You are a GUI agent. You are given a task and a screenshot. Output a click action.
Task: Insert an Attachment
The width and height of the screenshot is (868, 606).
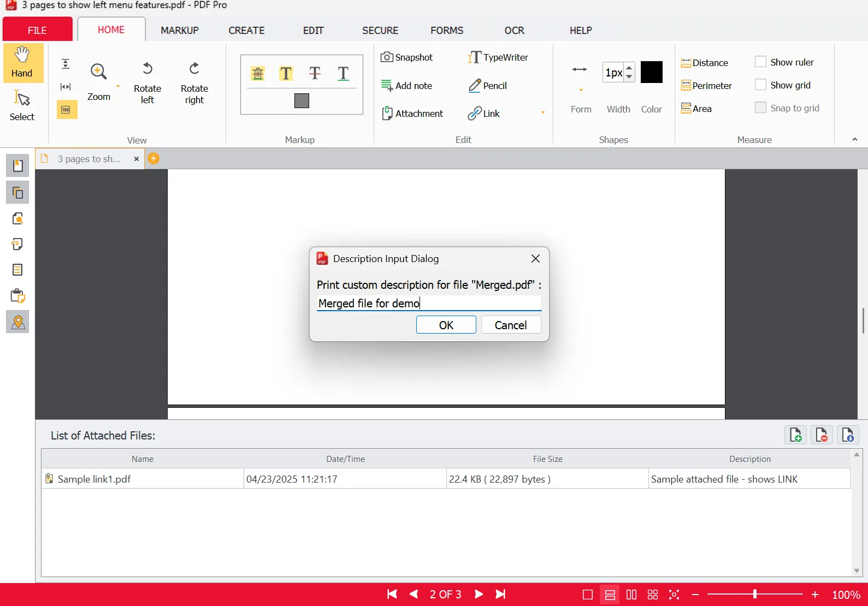[412, 114]
